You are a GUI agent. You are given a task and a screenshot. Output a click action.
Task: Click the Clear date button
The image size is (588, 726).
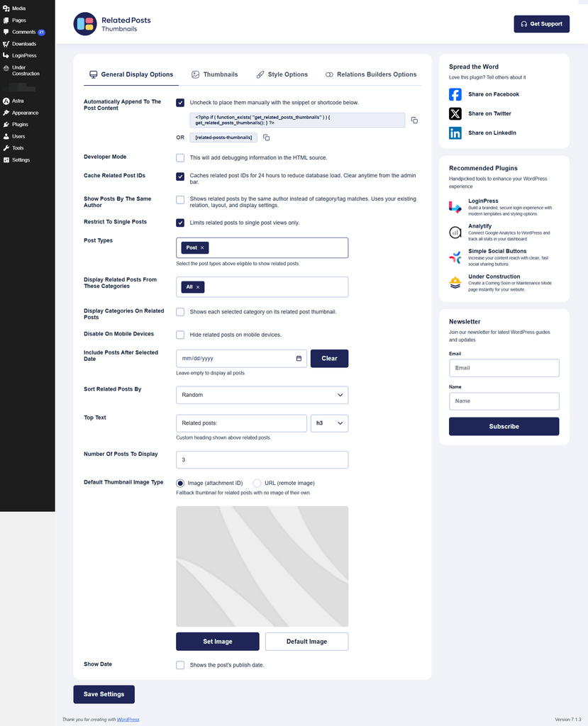point(329,358)
